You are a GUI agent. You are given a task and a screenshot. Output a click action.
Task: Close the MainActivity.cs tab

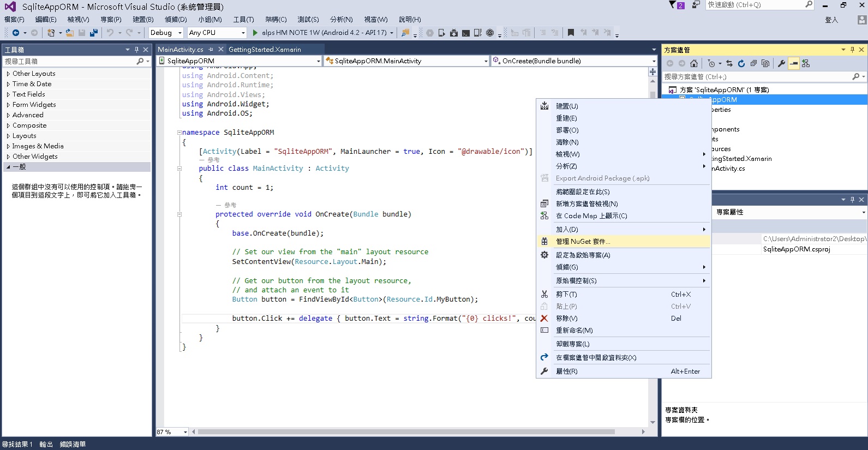pyautogui.click(x=221, y=49)
